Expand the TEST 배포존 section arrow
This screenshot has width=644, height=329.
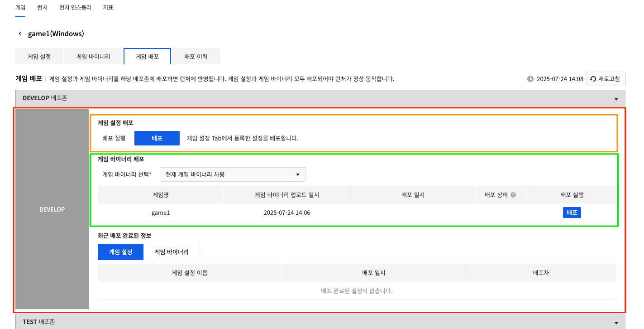[x=616, y=322]
